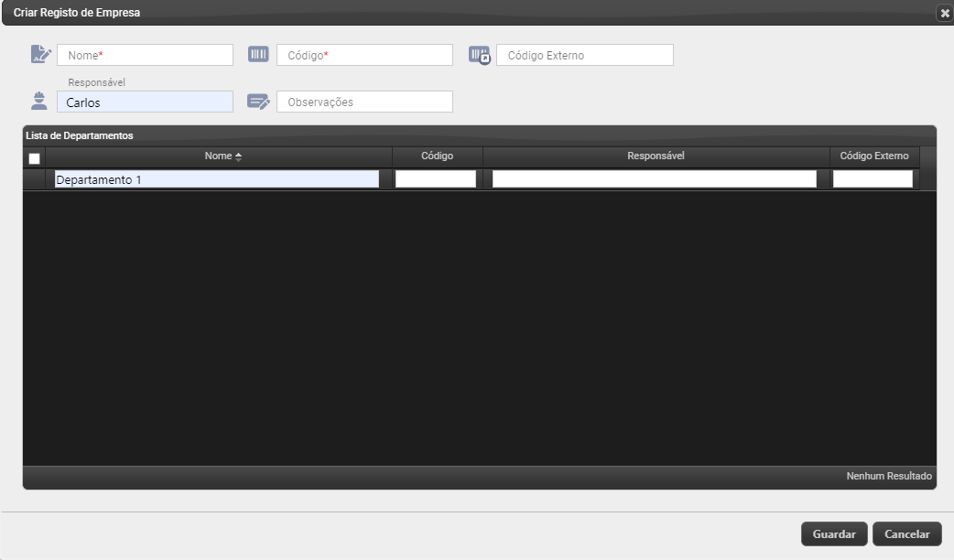The width and height of the screenshot is (954, 560).
Task: Click the notes icon beside Observações
Action: pyautogui.click(x=258, y=102)
